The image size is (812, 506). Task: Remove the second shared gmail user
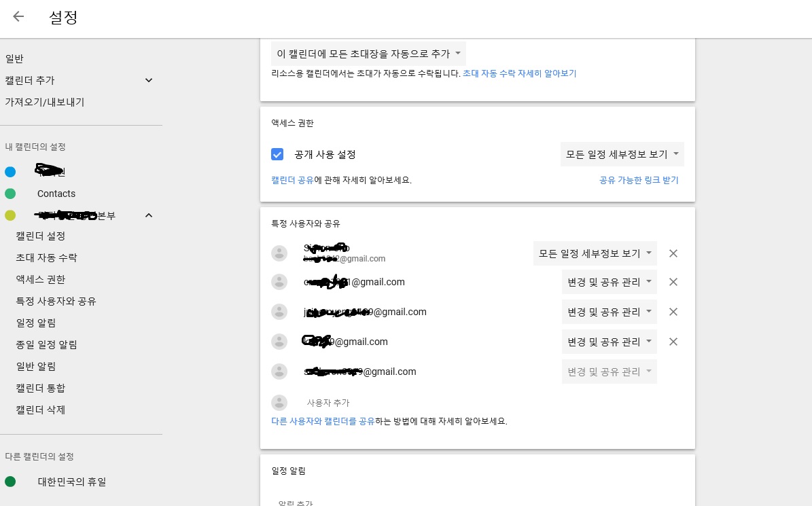[673, 282]
